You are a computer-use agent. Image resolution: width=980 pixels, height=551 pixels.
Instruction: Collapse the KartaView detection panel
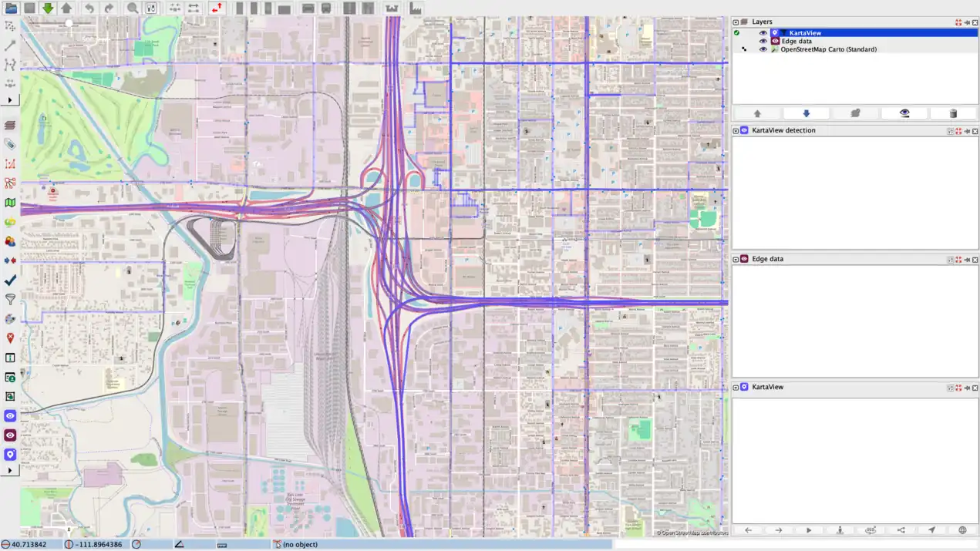[x=736, y=131]
